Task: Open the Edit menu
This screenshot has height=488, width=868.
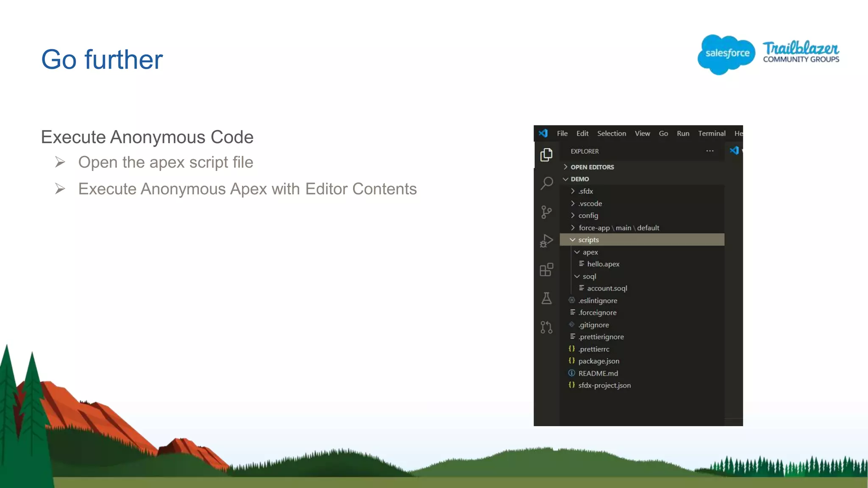Action: [x=582, y=133]
